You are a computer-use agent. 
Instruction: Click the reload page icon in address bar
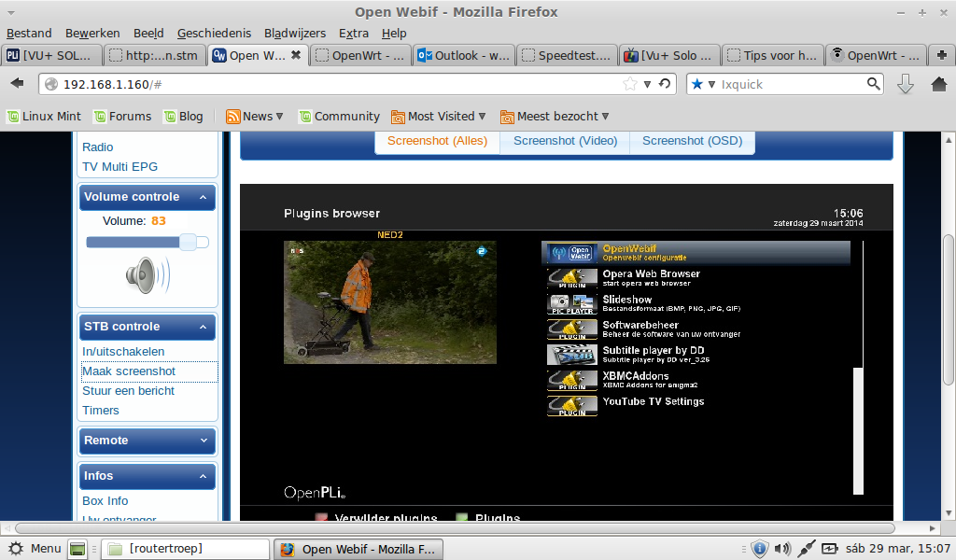pyautogui.click(x=665, y=84)
